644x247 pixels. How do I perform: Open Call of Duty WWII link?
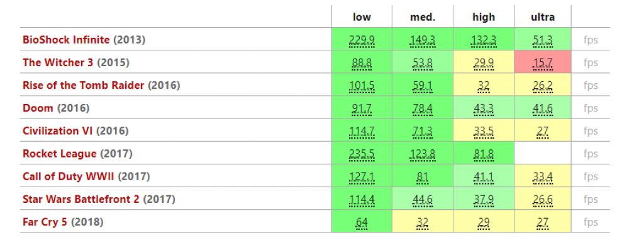pyautogui.click(x=69, y=176)
